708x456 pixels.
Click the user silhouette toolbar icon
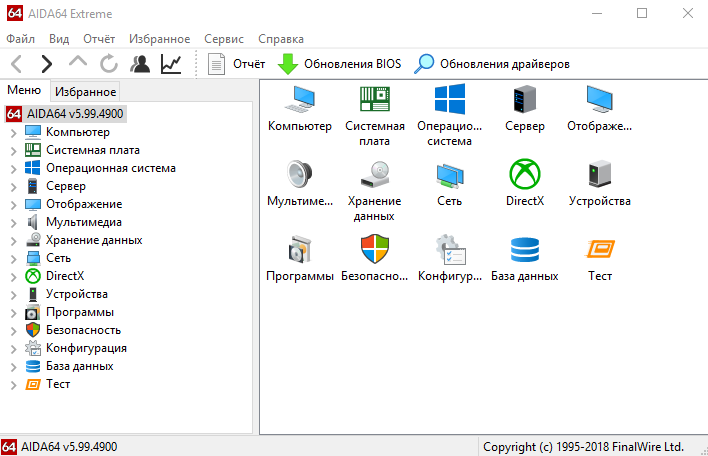[140, 64]
